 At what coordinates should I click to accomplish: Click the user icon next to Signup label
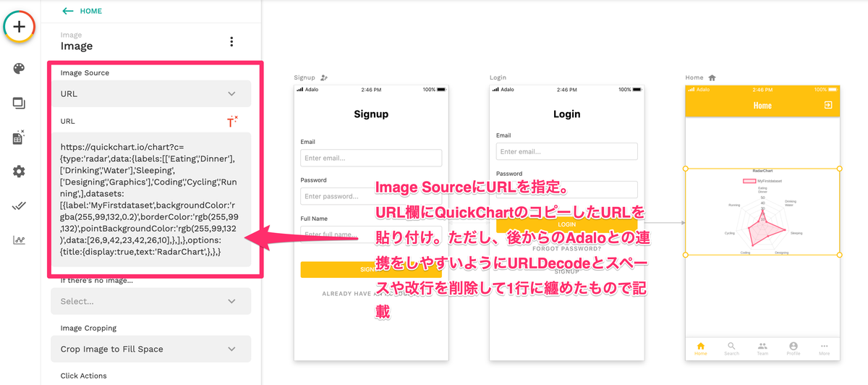(323, 77)
